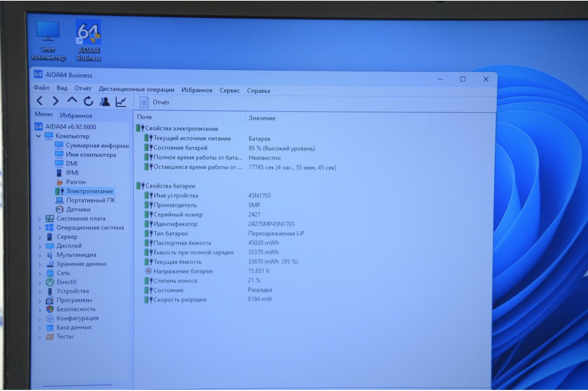Screen dimensions: 588x391
Task: Go up one level with Up arrow
Action: (72, 101)
